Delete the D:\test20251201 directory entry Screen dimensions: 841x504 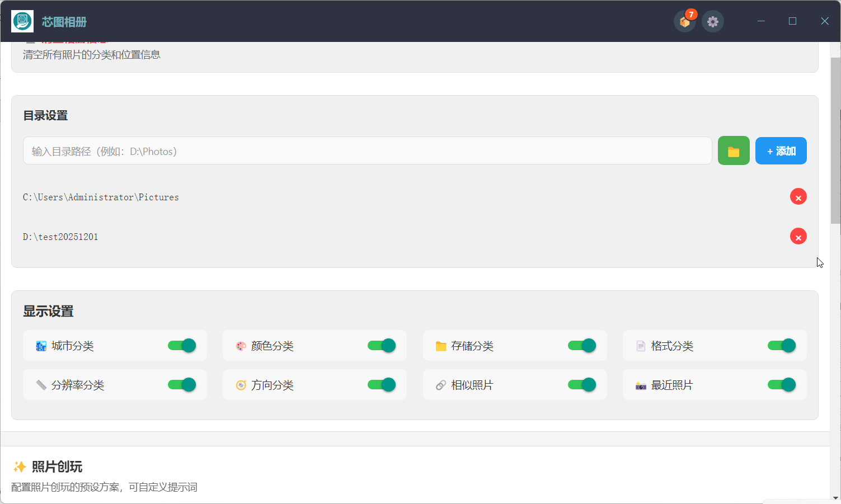click(x=798, y=237)
